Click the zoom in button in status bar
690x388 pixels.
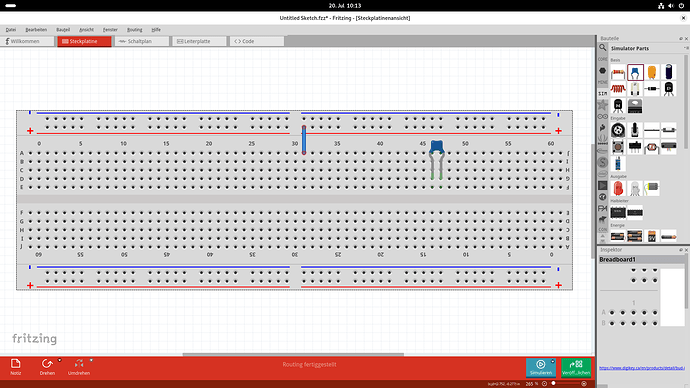point(584,384)
